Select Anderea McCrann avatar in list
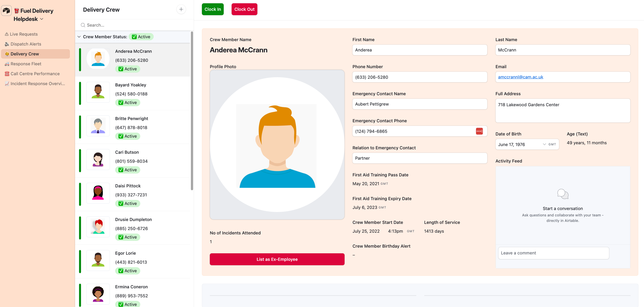 coord(98,59)
